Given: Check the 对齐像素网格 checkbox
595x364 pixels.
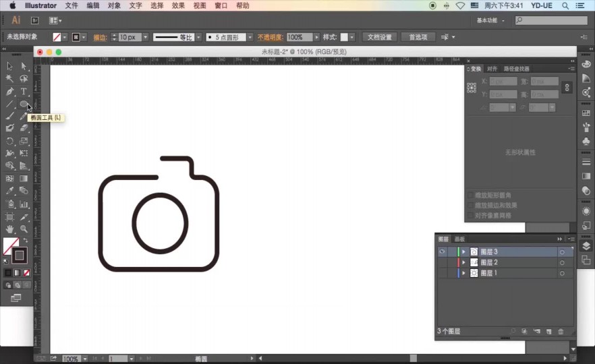Looking at the screenshot, I should click(x=470, y=216).
